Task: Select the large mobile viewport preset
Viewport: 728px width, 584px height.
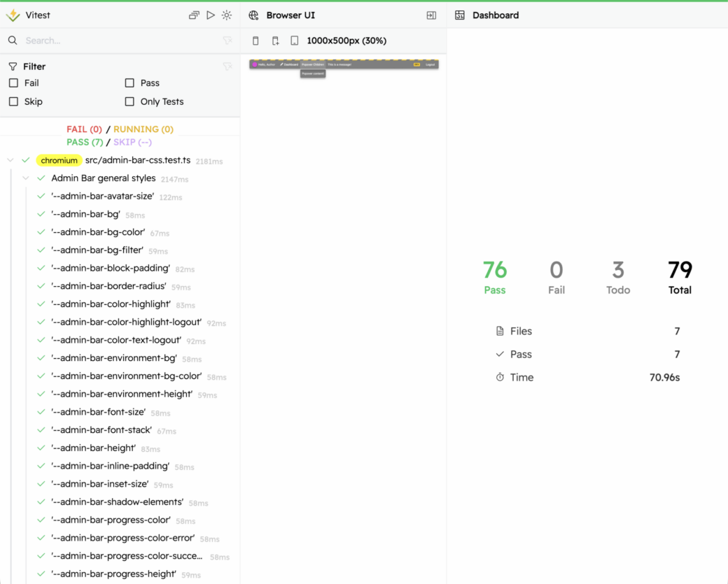Action: tap(275, 41)
